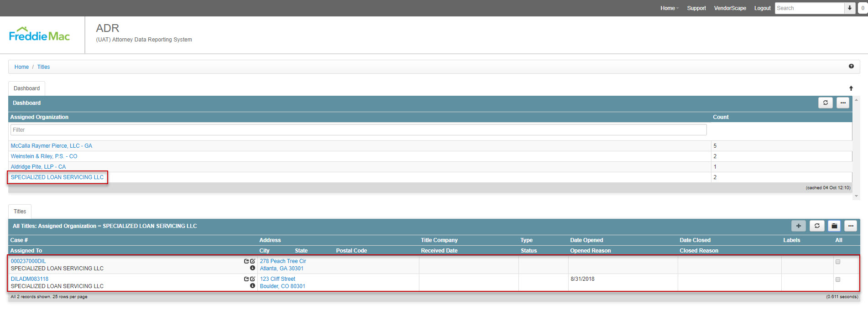Sort by the Status column header

529,251
